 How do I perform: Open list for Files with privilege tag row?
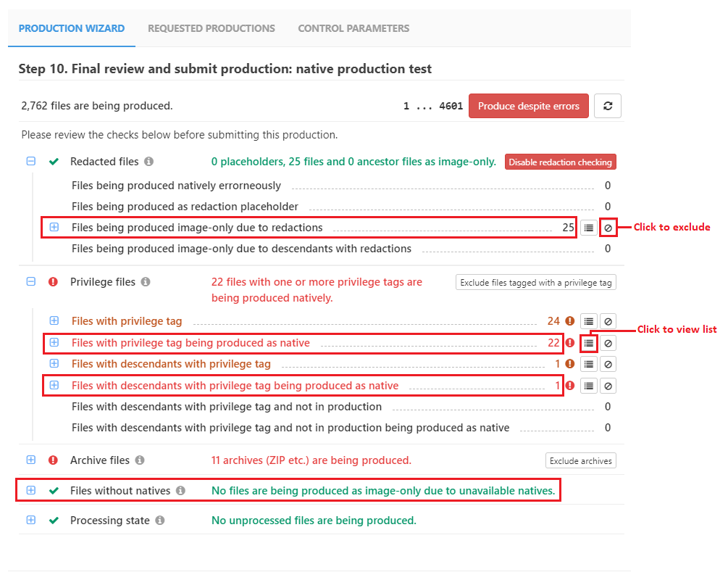click(x=589, y=321)
